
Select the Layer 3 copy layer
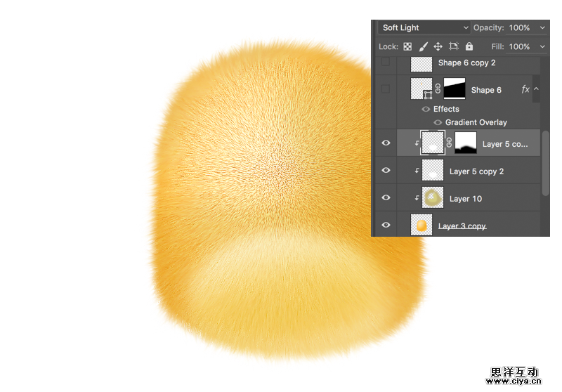pyautogui.click(x=462, y=226)
